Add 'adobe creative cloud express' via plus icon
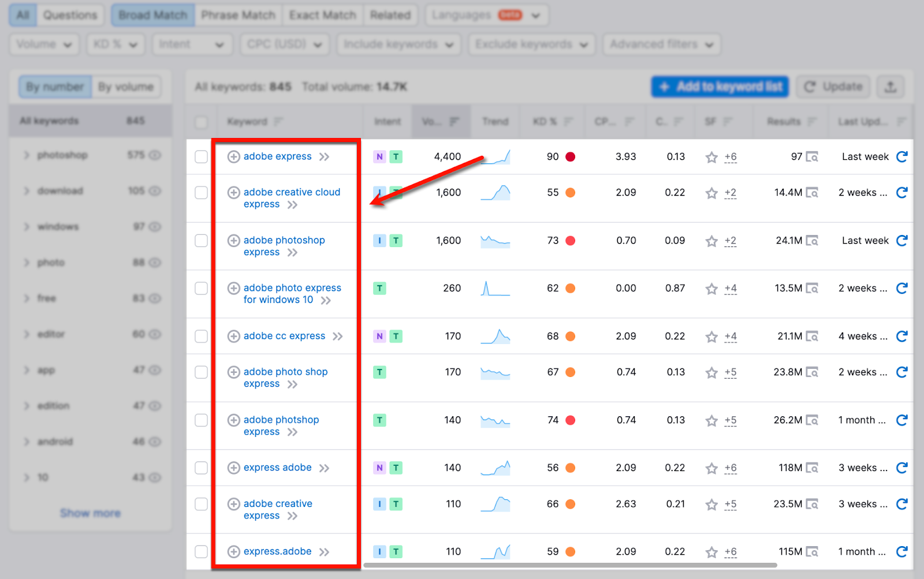The image size is (924, 579). (233, 192)
